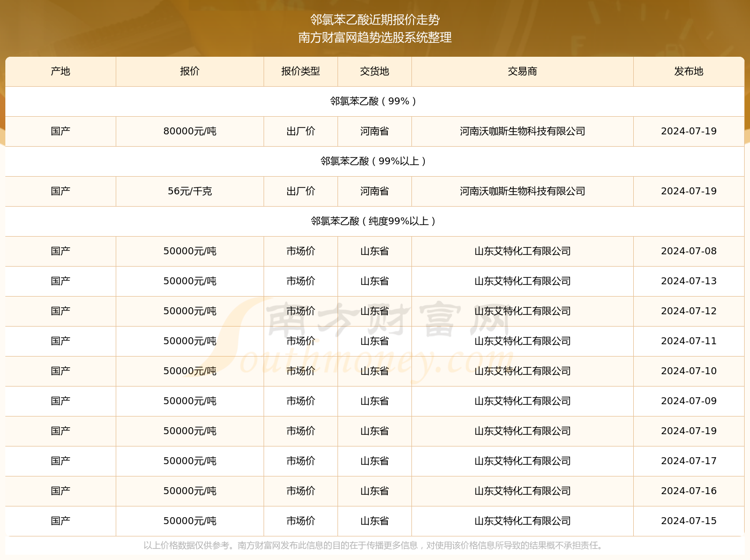Click 山东艾特化工有限公司 in the 2024-07-16 row

[x=522, y=491]
